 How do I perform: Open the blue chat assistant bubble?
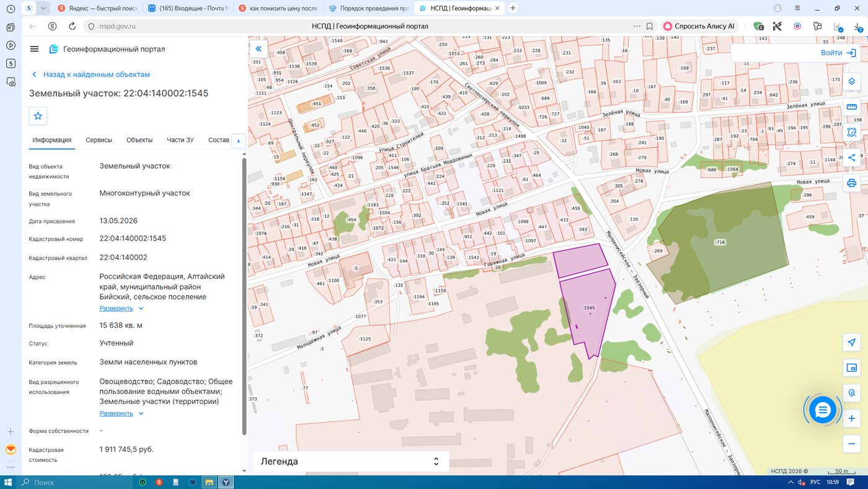click(823, 410)
